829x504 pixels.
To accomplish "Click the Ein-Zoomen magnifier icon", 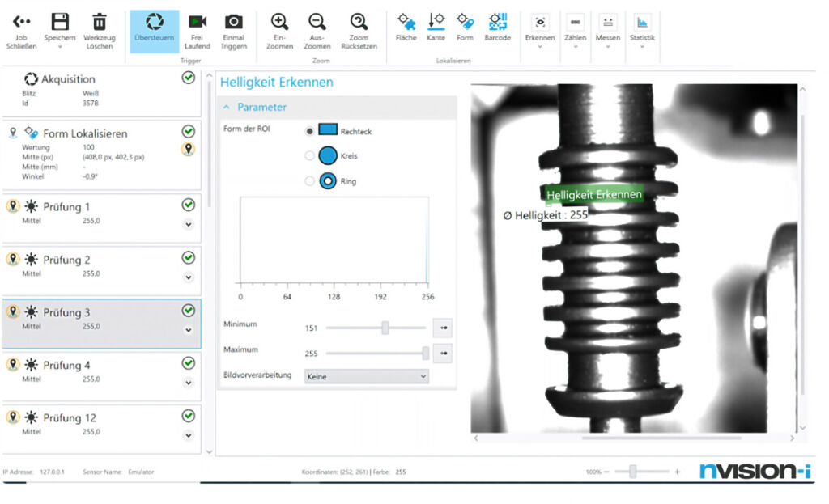I will pyautogui.click(x=279, y=22).
